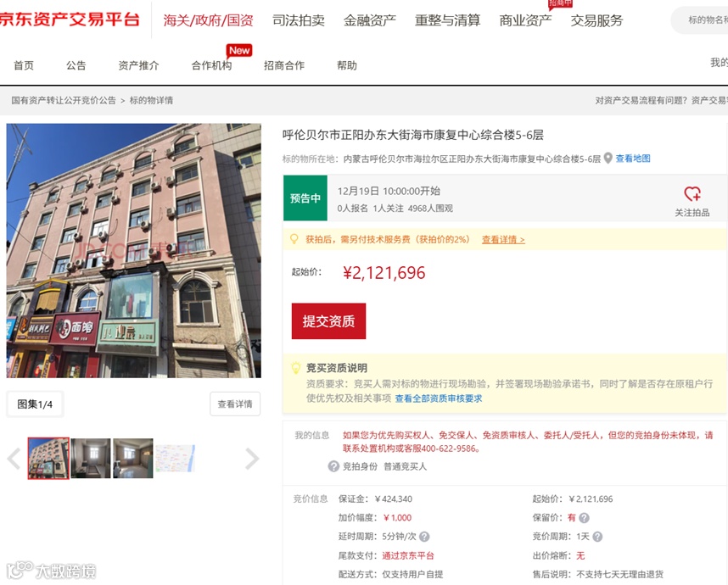Screen dimensions: 728x585
Task: Open 合作机构 menu item
Action: (x=212, y=65)
